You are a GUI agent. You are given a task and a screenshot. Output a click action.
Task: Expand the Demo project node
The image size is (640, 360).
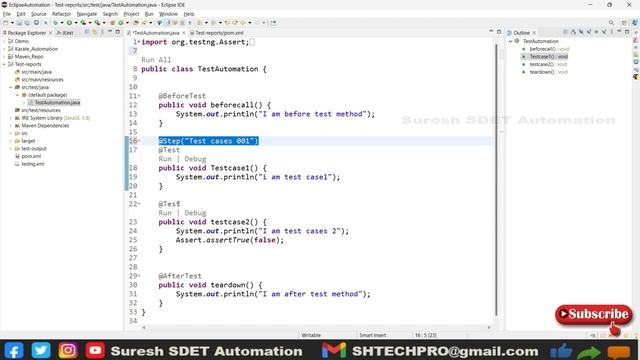[4, 41]
